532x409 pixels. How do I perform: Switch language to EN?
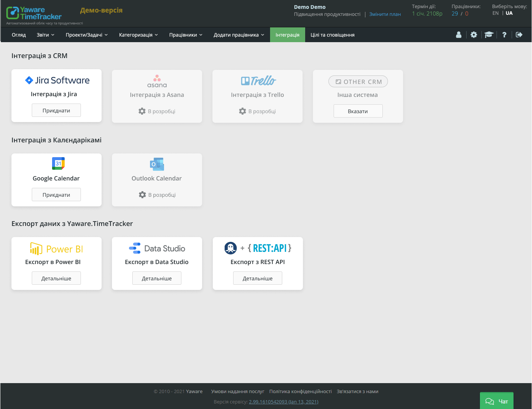pos(495,13)
